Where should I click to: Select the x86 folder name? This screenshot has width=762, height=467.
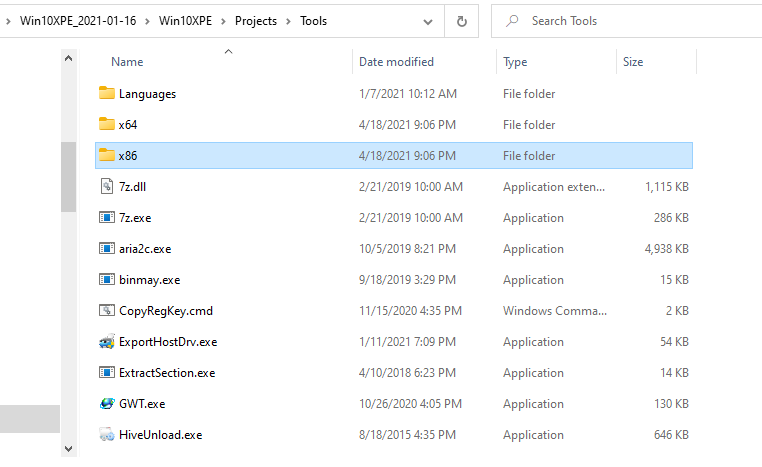tap(128, 156)
